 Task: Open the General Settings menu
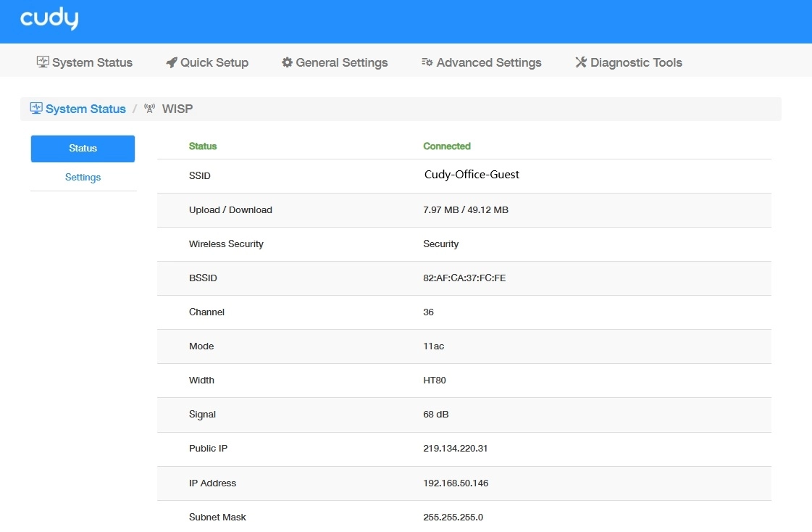pyautogui.click(x=335, y=62)
